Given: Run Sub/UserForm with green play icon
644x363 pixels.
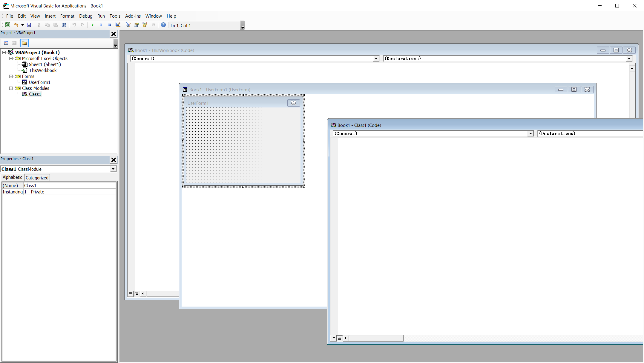Looking at the screenshot, I should (93, 25).
